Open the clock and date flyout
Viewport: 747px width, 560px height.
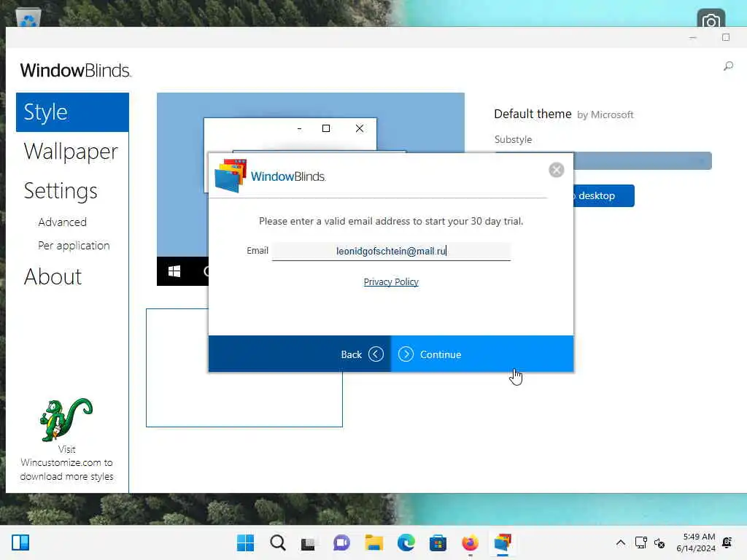pos(695,542)
